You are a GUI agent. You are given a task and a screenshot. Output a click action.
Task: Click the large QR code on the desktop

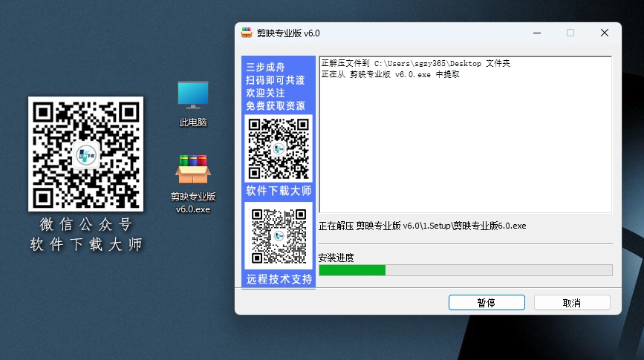pos(86,154)
